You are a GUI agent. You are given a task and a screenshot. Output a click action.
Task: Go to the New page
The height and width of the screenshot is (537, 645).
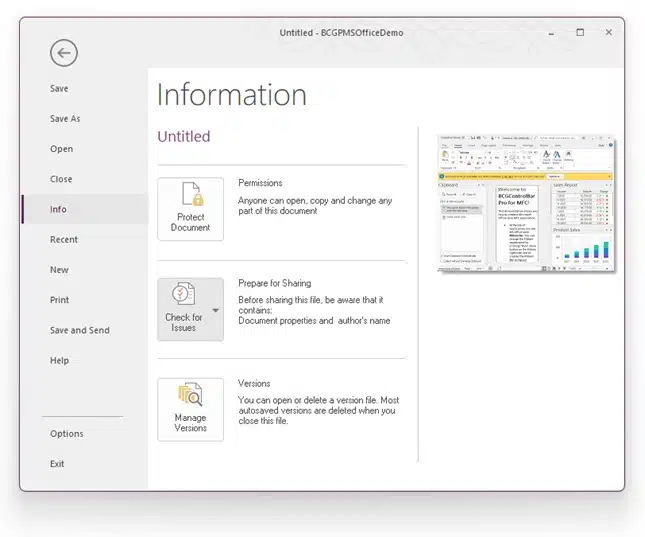[x=59, y=270]
